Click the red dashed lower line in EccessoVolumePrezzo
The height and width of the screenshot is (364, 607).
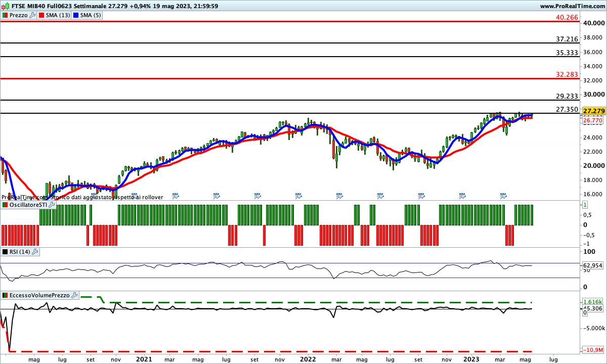[271, 351]
